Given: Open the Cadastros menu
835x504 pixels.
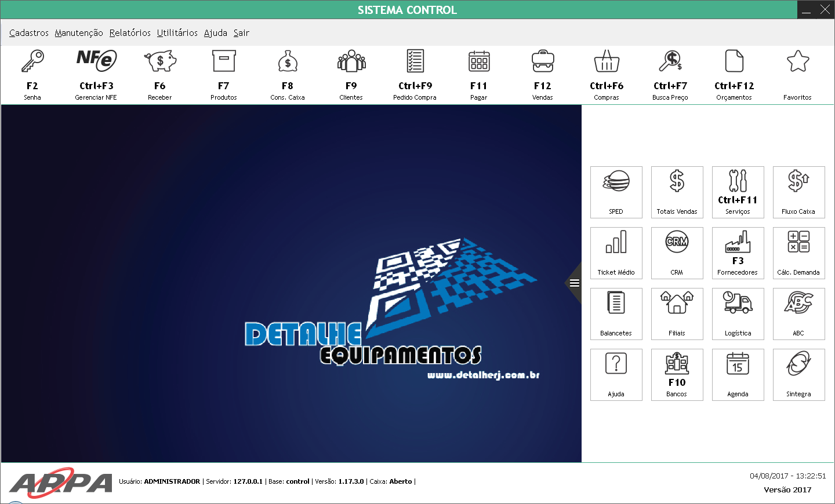Looking at the screenshot, I should [x=29, y=33].
